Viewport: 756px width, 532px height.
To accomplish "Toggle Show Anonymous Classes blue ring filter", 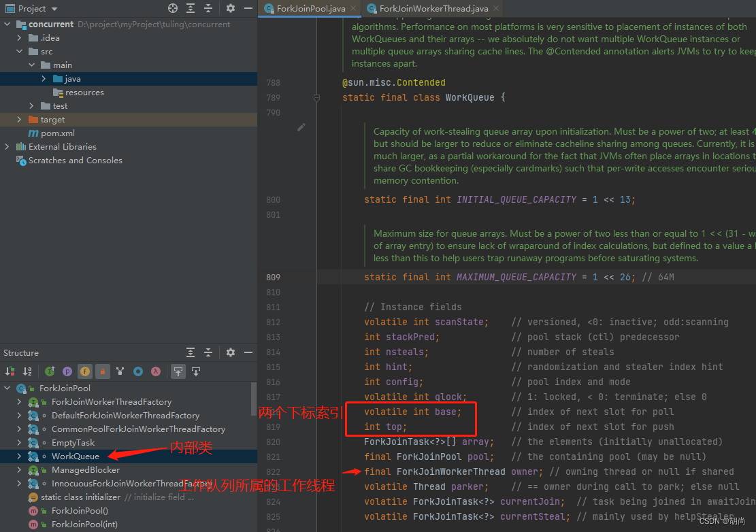I will pyautogui.click(x=138, y=371).
